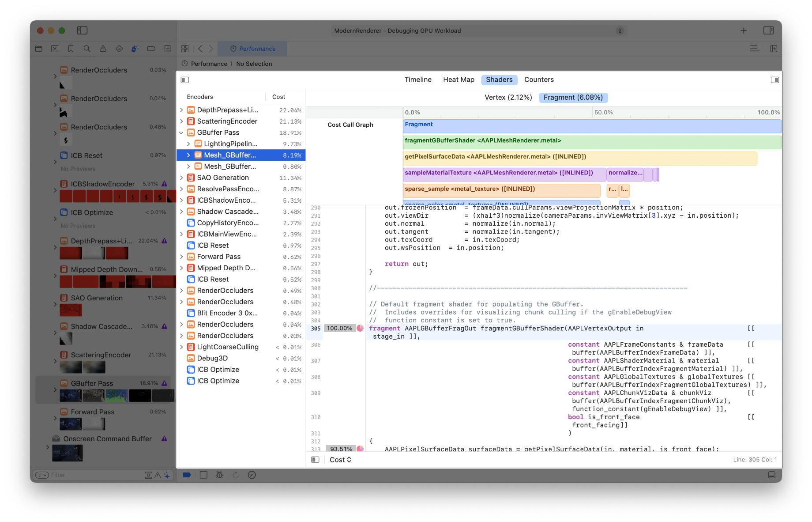The width and height of the screenshot is (812, 522).
Task: Open the find navigator magnifier icon
Action: click(x=87, y=49)
